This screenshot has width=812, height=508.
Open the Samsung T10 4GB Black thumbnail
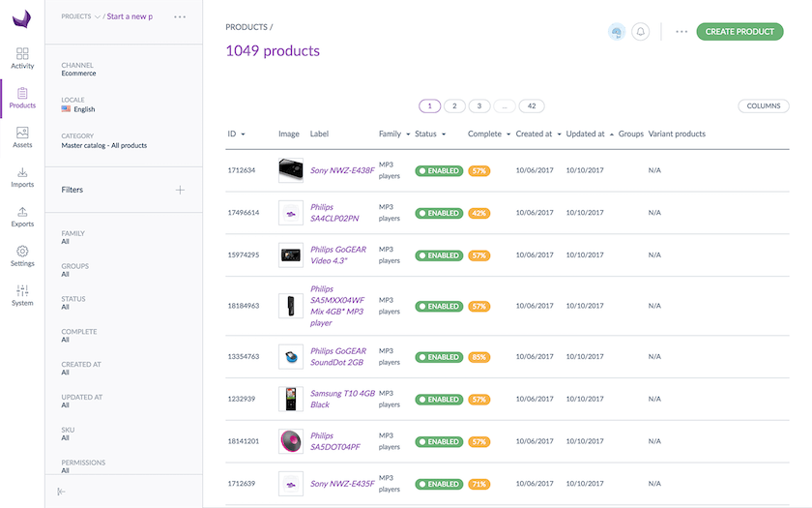pyautogui.click(x=291, y=399)
